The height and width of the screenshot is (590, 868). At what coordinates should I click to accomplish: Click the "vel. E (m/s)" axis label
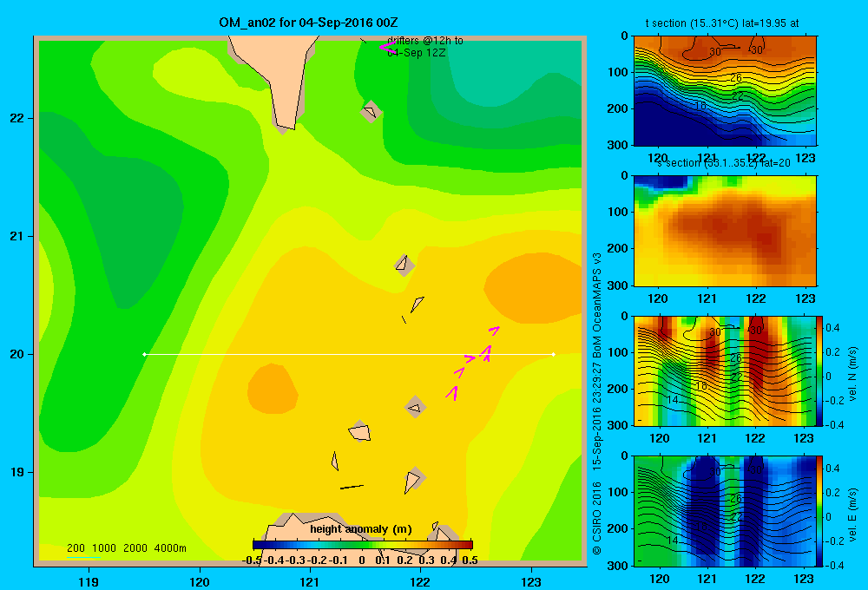[852, 515]
